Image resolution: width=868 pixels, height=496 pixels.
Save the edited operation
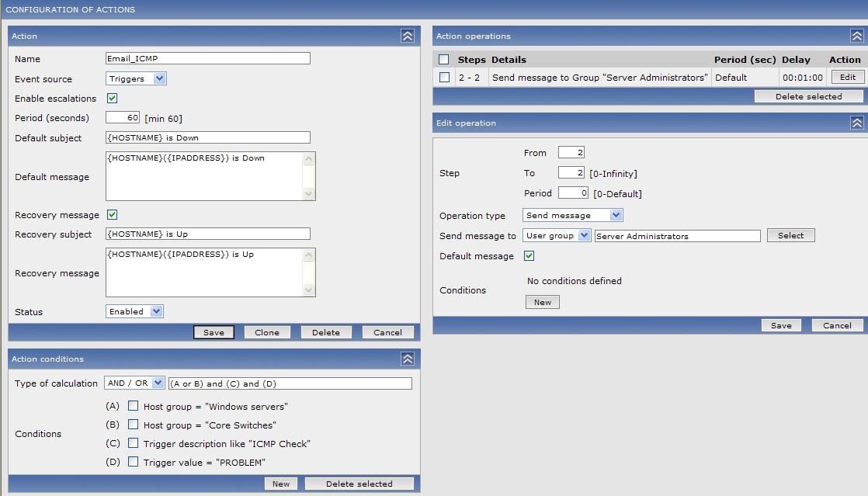[781, 325]
